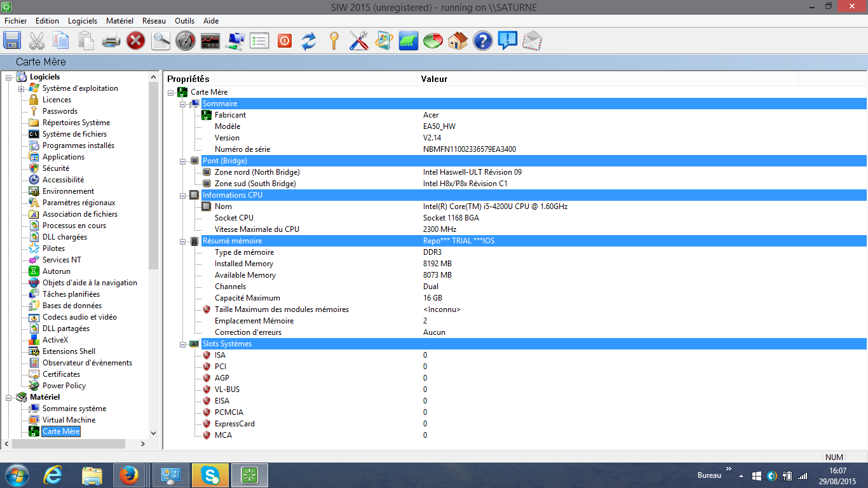Click the house home icon
Image resolution: width=868 pixels, height=488 pixels.
458,41
